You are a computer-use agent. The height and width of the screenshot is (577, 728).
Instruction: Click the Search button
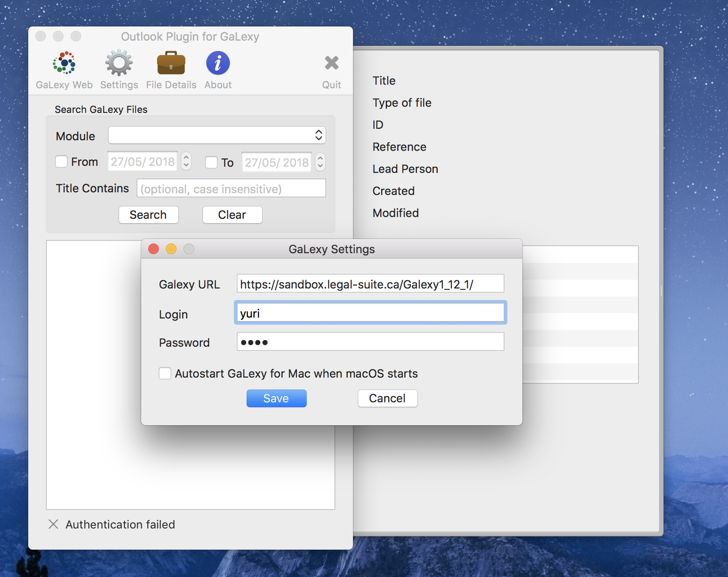tap(149, 215)
